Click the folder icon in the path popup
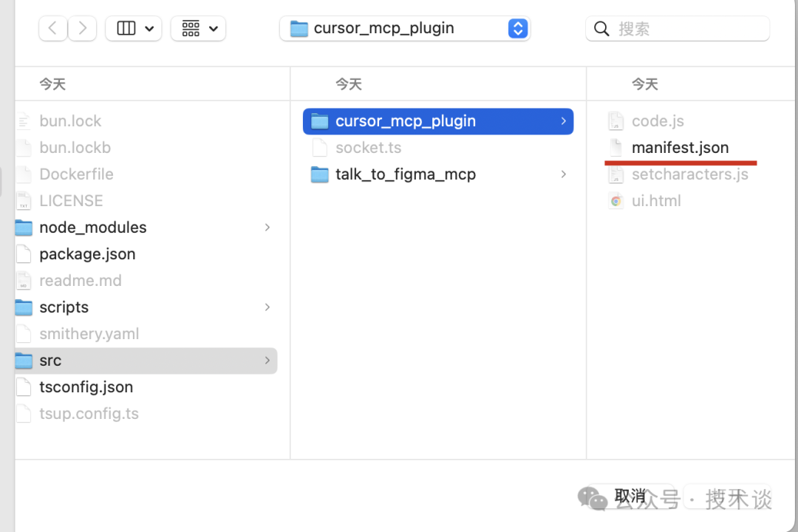The image size is (798, 532). pyautogui.click(x=299, y=29)
